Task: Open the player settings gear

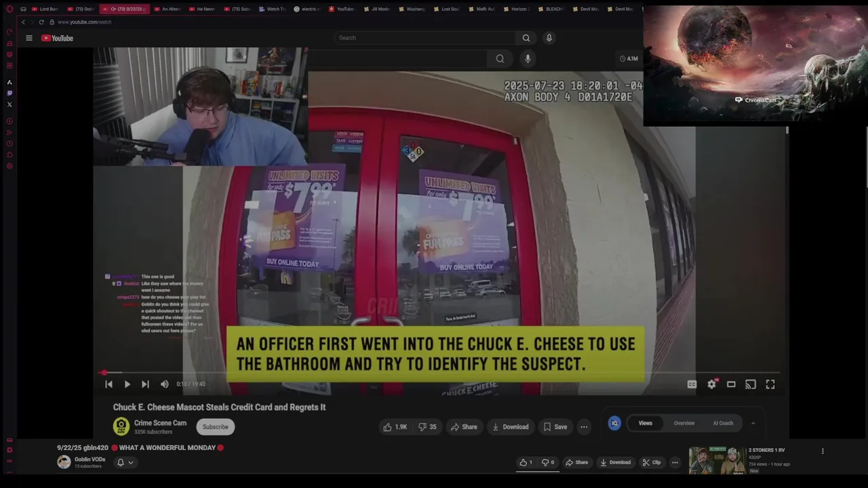Action: point(711,384)
